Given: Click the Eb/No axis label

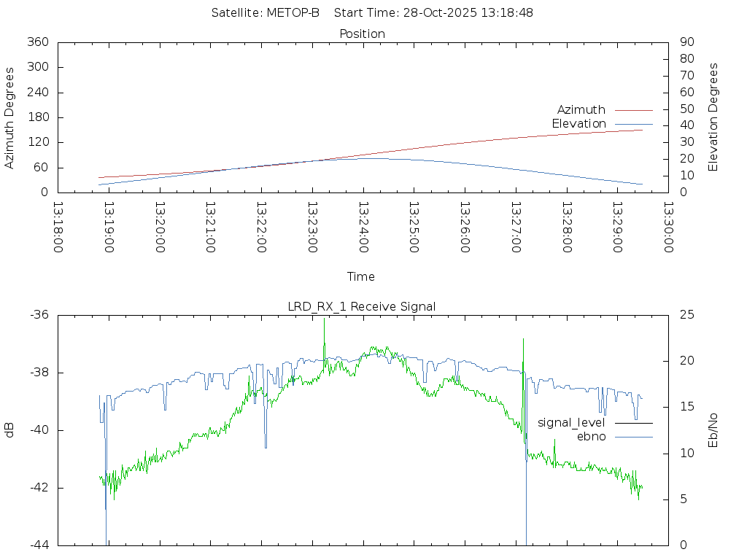Looking at the screenshot, I should point(713,430).
